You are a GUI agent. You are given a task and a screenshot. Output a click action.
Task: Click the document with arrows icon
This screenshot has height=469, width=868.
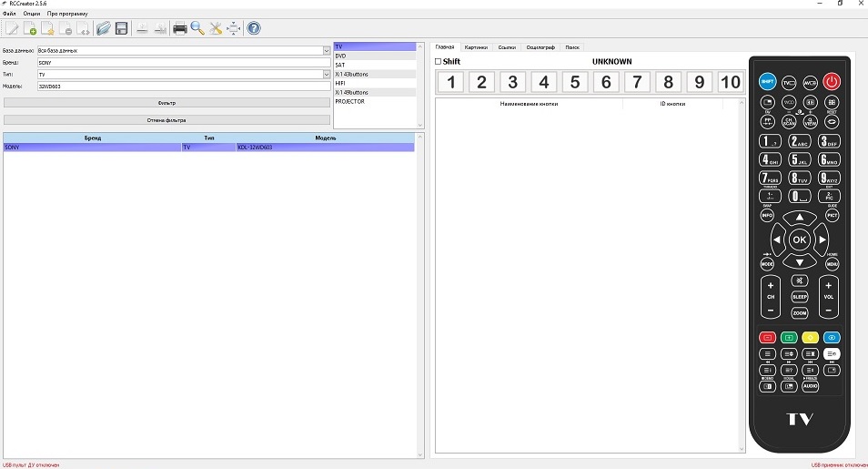[83, 28]
